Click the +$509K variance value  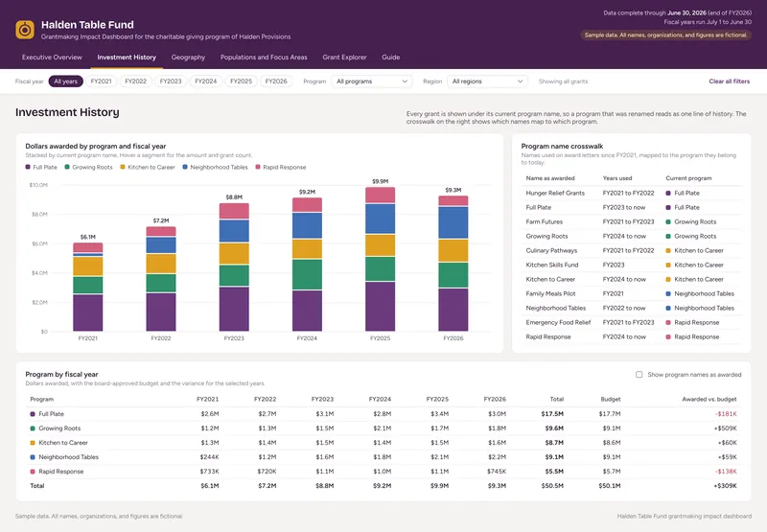(725, 428)
